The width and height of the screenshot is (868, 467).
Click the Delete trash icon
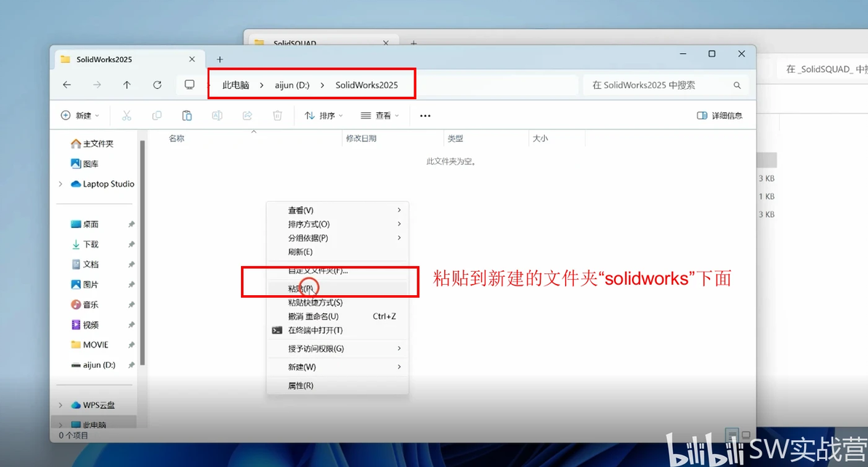tap(277, 115)
